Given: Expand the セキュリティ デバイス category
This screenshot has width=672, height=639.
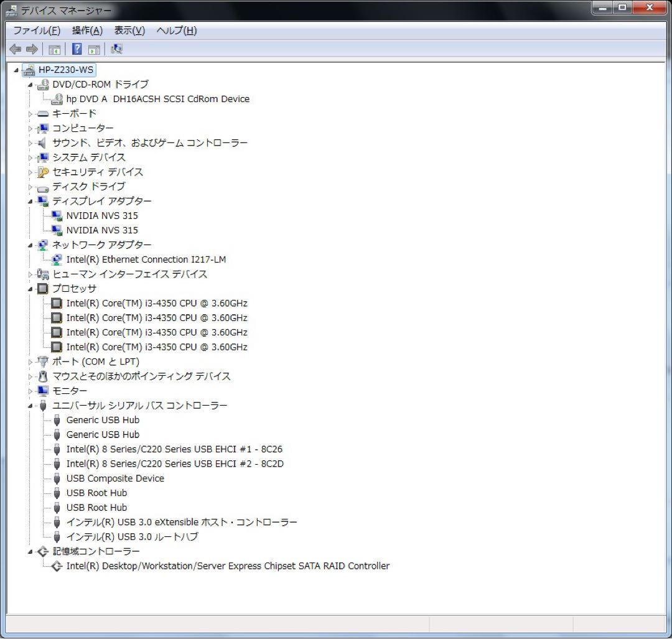Looking at the screenshot, I should [30, 172].
